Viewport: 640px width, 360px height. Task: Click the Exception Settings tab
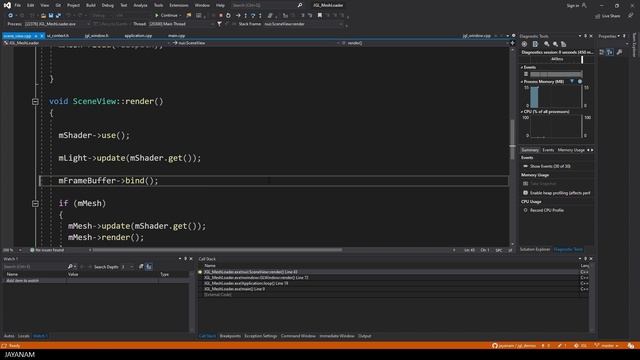(260, 336)
